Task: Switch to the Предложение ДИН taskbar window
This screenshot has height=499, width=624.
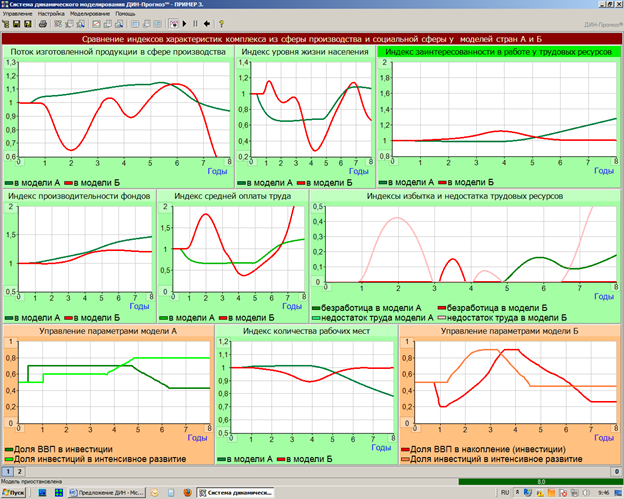Action: (103, 492)
